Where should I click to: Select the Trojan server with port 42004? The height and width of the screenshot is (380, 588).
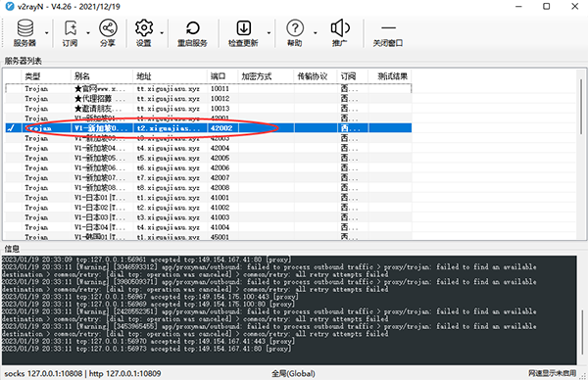(208, 148)
